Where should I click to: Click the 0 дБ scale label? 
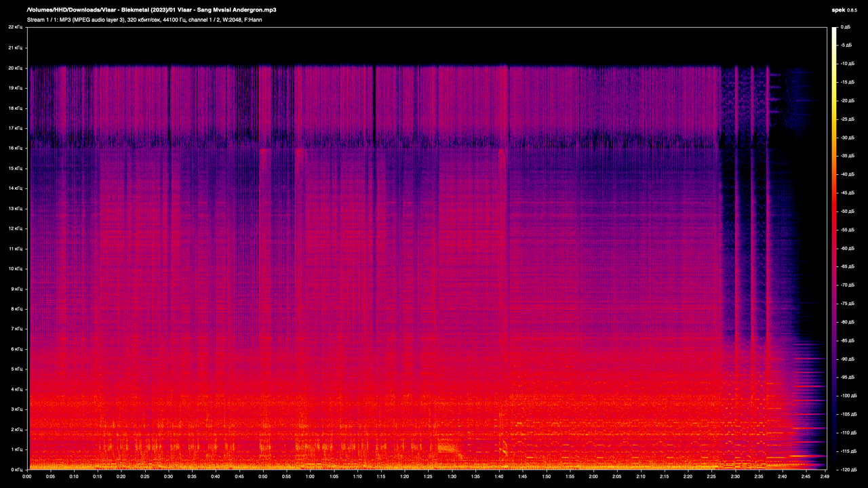pyautogui.click(x=846, y=27)
